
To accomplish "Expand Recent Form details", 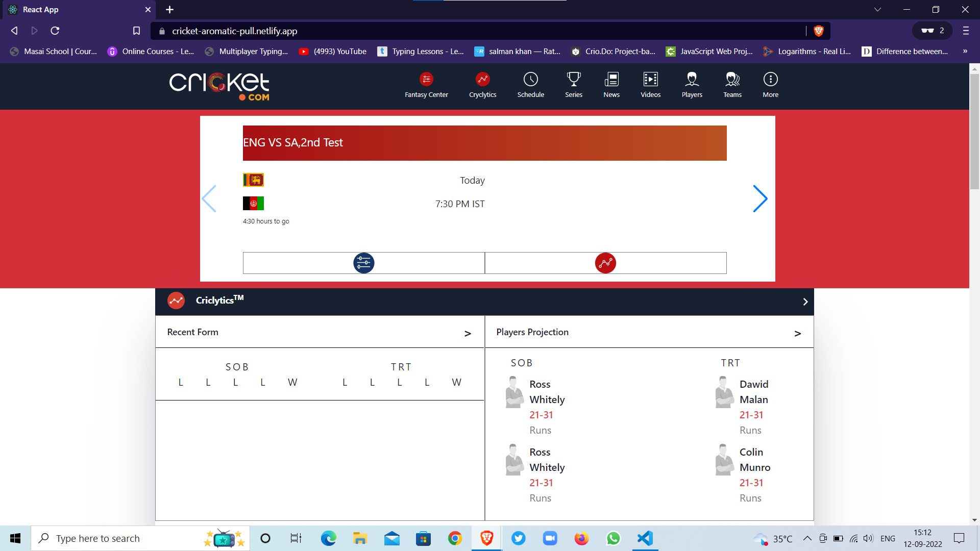I will point(469,332).
